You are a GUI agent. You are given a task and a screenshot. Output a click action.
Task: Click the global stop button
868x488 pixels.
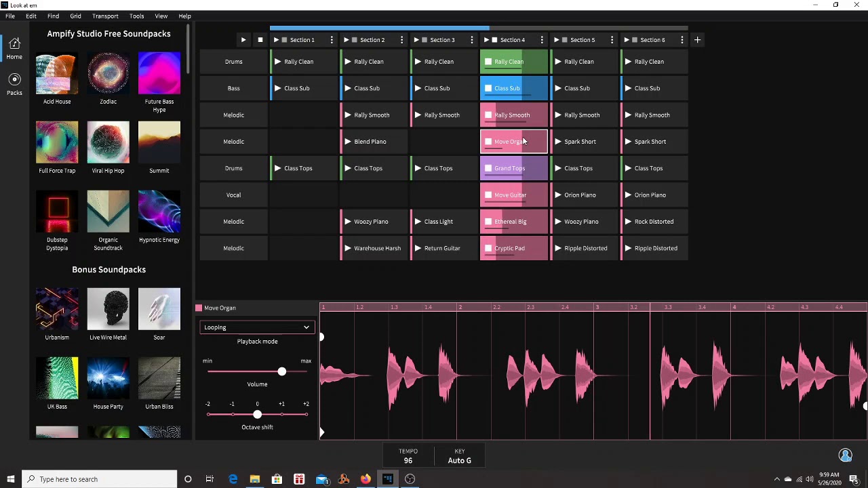pos(260,40)
